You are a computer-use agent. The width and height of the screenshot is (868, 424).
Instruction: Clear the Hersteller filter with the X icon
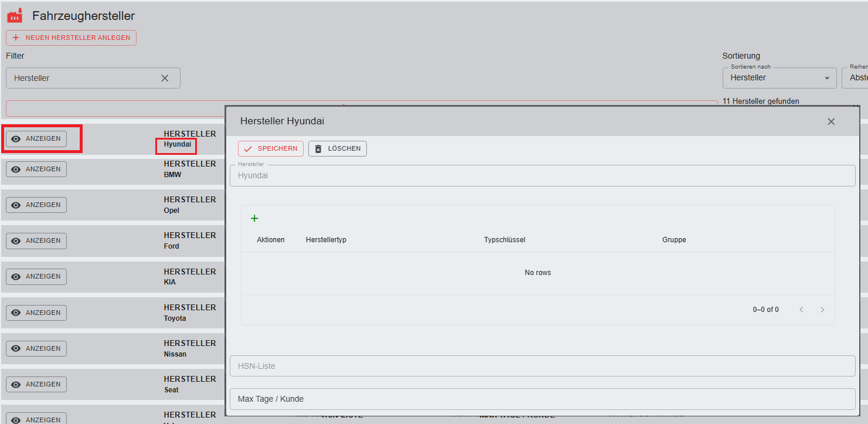[165, 78]
